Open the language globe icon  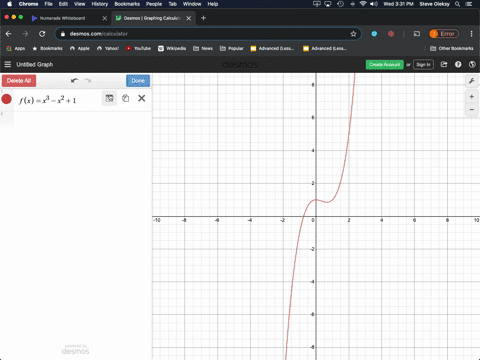[472, 64]
